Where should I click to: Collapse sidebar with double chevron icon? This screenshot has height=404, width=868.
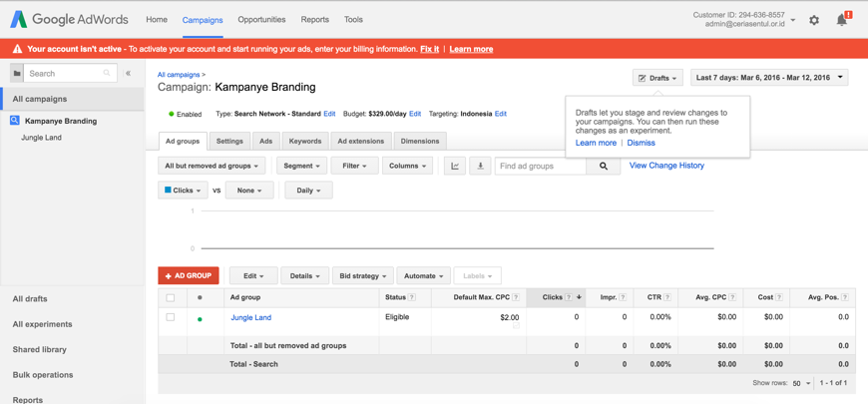pos(128,73)
